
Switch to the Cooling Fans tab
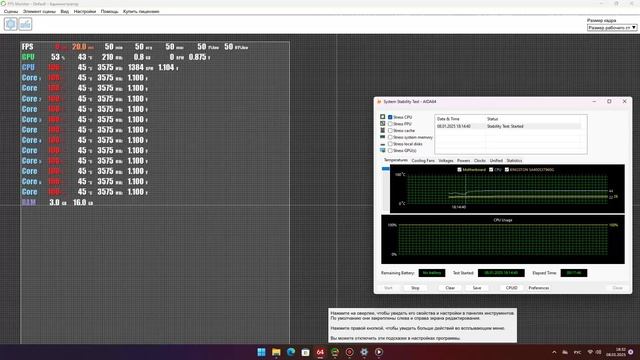tap(423, 161)
